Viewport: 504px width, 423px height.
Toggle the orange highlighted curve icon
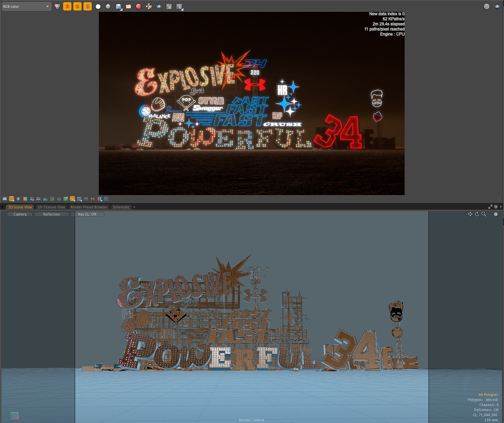72,199
